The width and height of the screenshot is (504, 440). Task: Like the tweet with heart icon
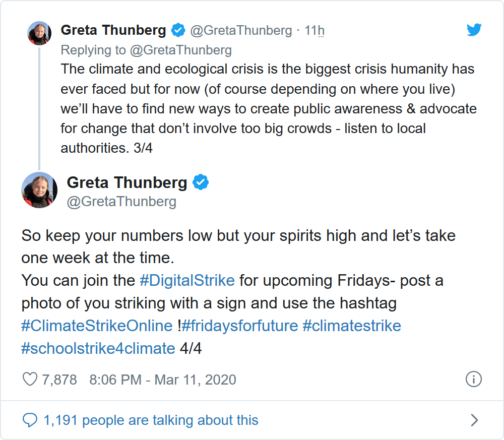tap(30, 379)
